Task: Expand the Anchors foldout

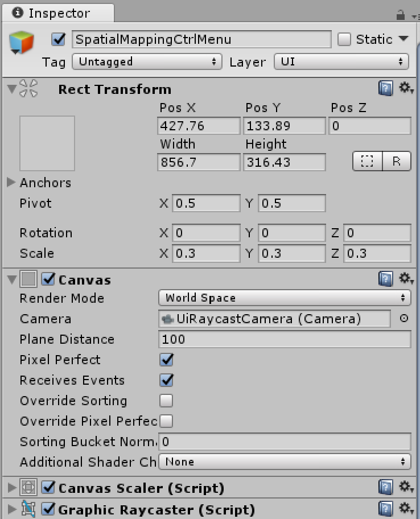Action: (11, 183)
